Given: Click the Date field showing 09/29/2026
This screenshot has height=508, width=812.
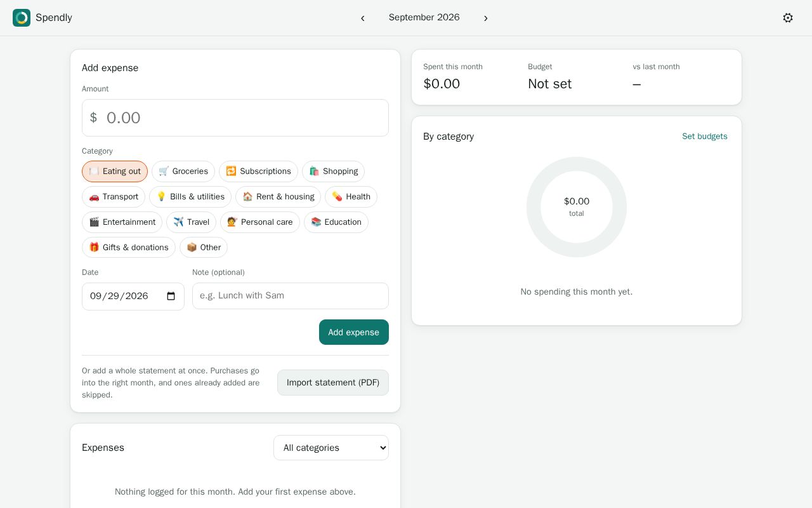Looking at the screenshot, I should (133, 297).
